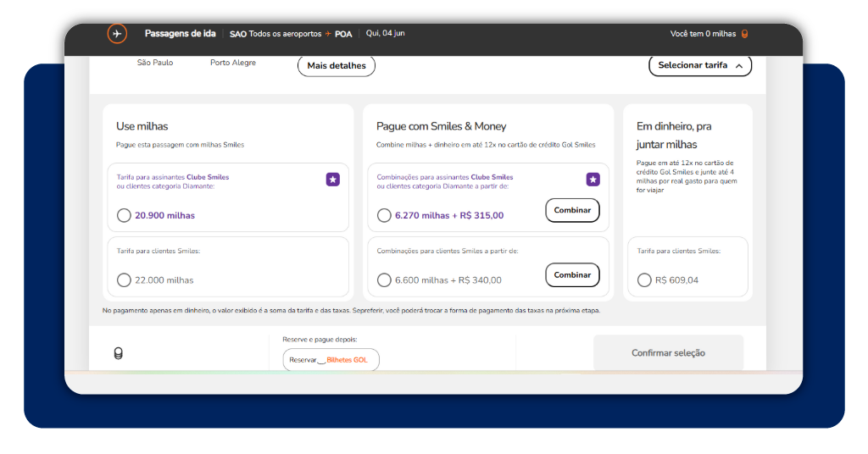
Task: Click the 'Use milhas' card heading
Action: coord(142,126)
